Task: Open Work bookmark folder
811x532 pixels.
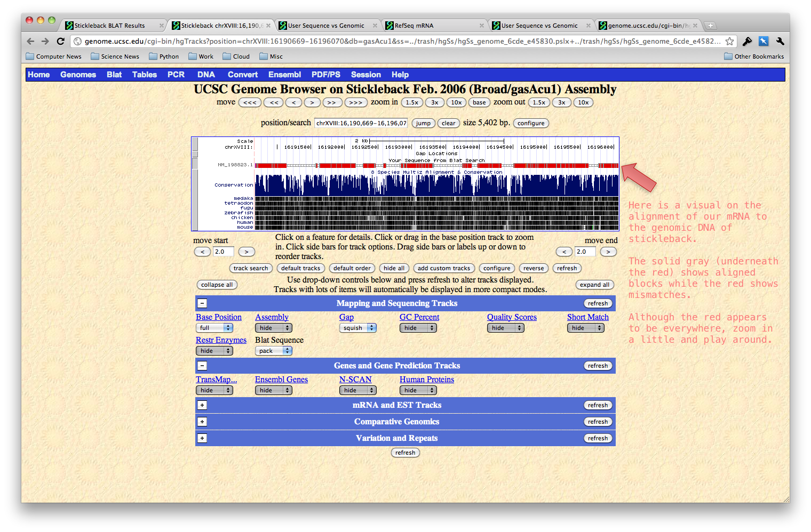Action: pyautogui.click(x=201, y=57)
